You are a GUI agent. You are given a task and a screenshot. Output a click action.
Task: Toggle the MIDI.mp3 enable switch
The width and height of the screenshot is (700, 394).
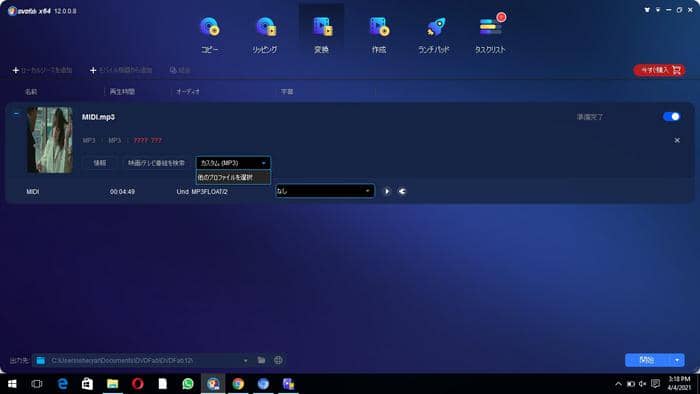[671, 116]
